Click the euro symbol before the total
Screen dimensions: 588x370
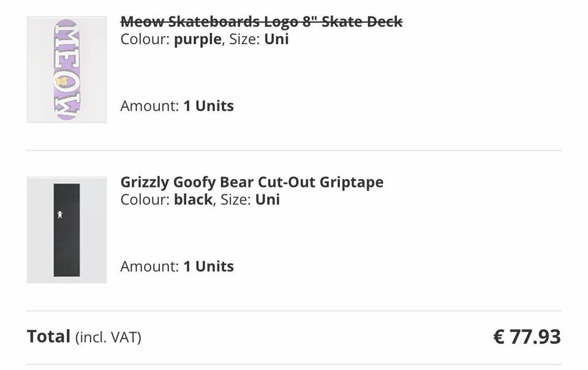(x=499, y=336)
